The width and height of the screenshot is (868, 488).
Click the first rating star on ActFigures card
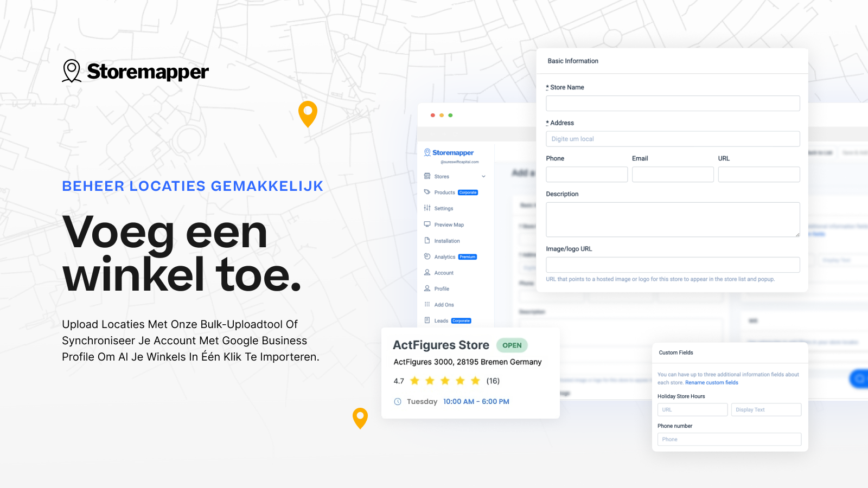click(415, 381)
